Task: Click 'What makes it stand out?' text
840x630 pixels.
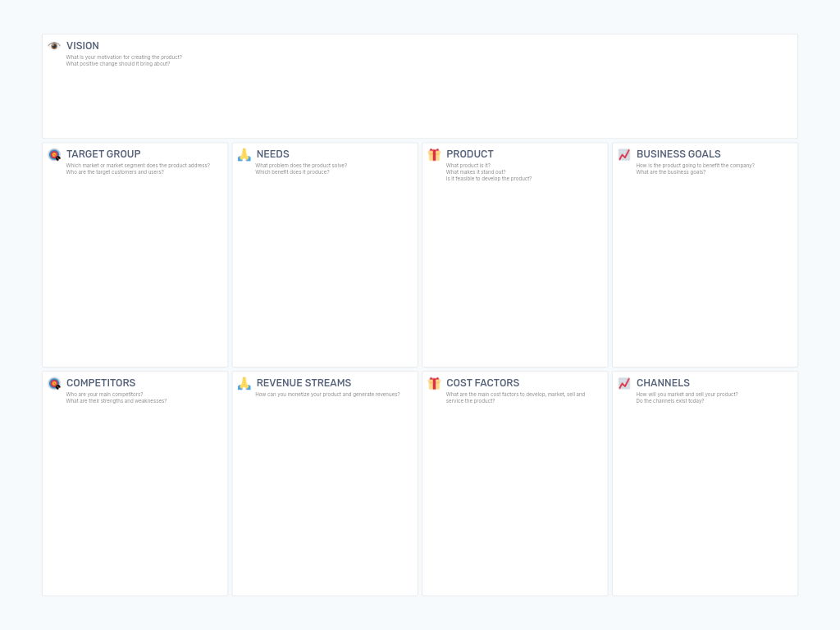Action: point(476,172)
